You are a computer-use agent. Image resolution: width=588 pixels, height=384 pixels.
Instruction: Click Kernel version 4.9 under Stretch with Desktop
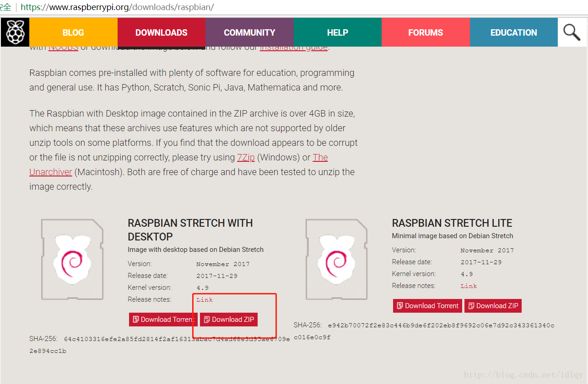pos(203,288)
